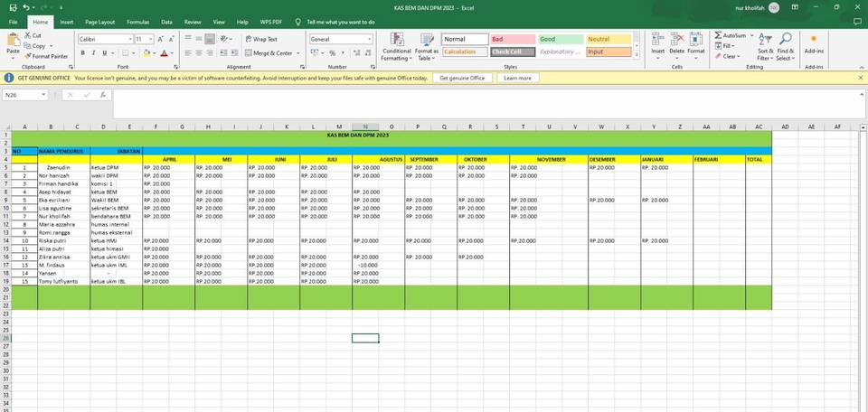Decrease font size with smaller A icon
868x412 pixels.
(x=171, y=39)
